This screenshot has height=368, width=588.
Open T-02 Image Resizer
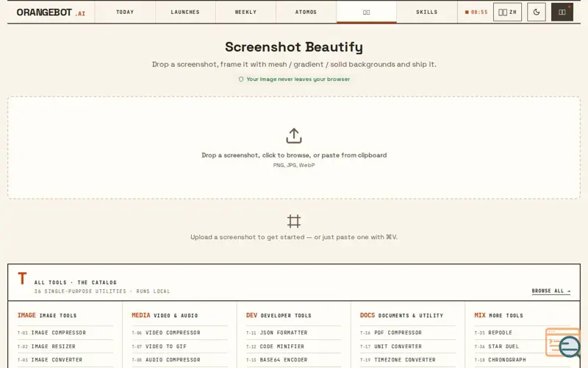point(65,346)
